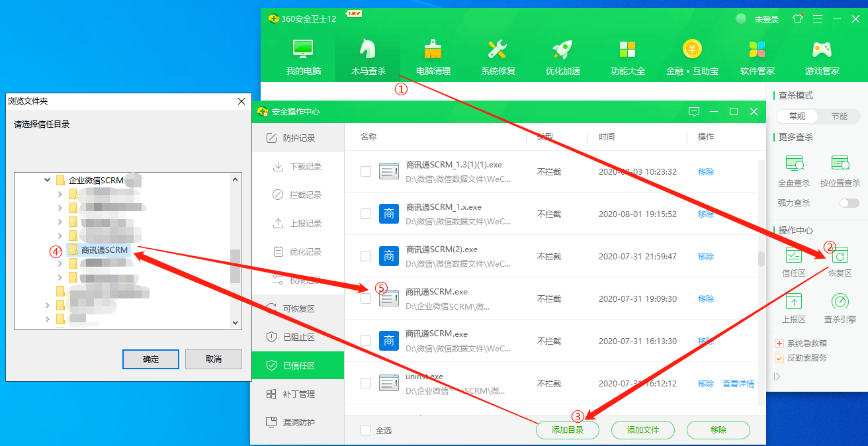Viewport: 868px width, 446px height.
Task: Click 移除 link for 商讯通SCRM(2).exe
Action: 706,256
